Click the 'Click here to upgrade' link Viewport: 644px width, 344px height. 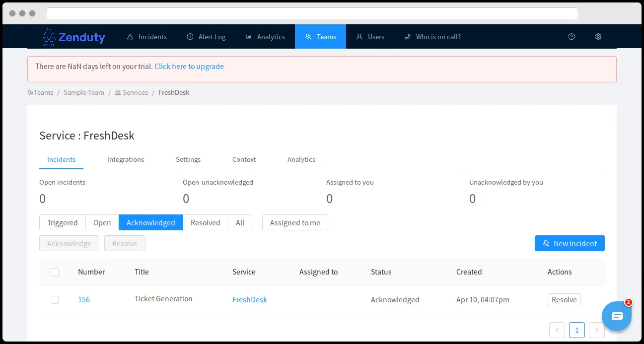pos(189,67)
